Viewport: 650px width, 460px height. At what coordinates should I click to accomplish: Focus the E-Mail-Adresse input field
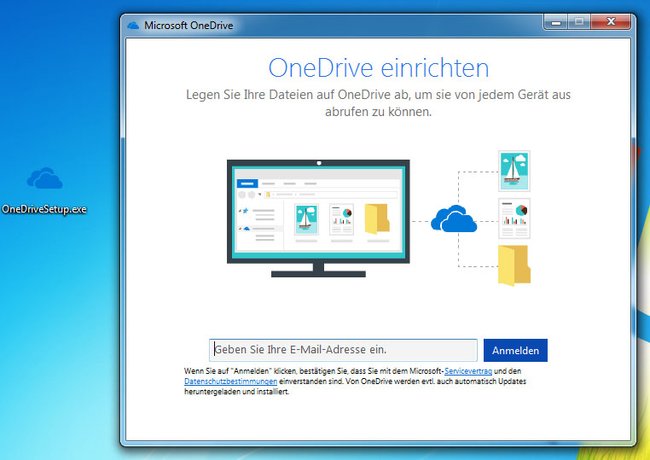click(343, 350)
